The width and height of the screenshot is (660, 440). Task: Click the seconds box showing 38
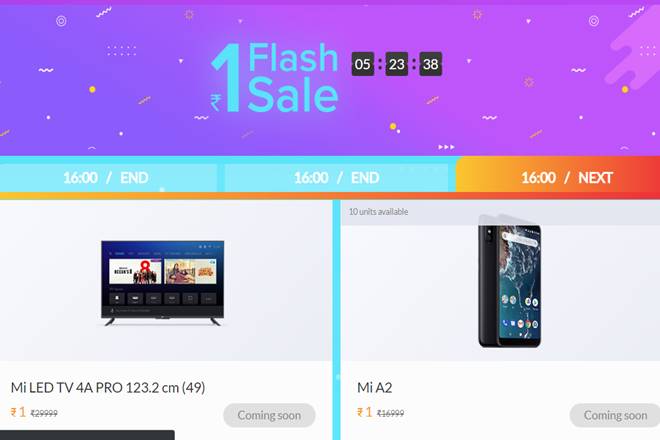tap(430, 64)
